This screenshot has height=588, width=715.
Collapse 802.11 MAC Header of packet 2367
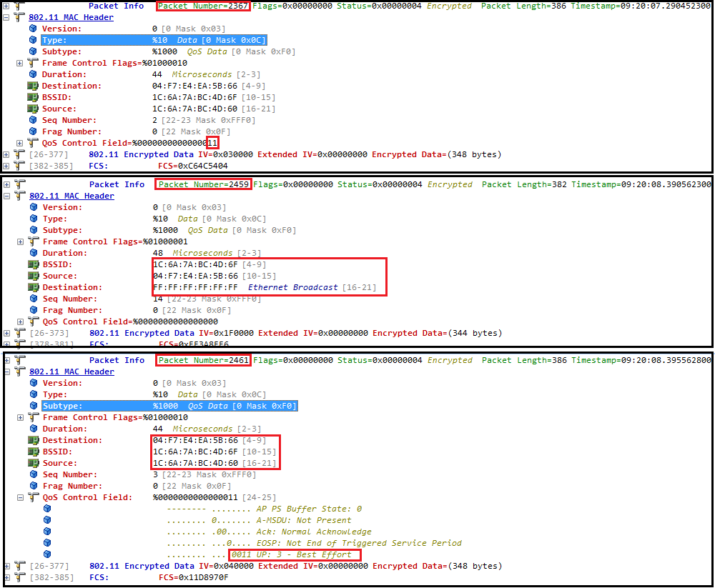pos(6,17)
